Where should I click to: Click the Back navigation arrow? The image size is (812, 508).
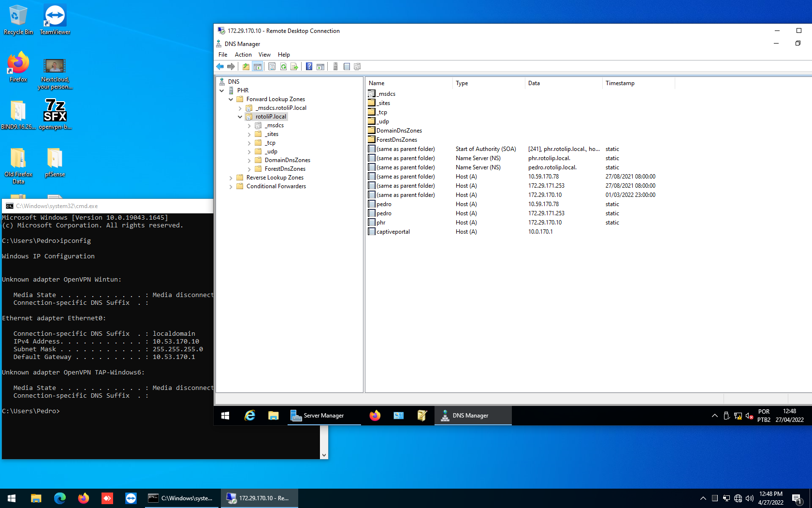coord(220,66)
